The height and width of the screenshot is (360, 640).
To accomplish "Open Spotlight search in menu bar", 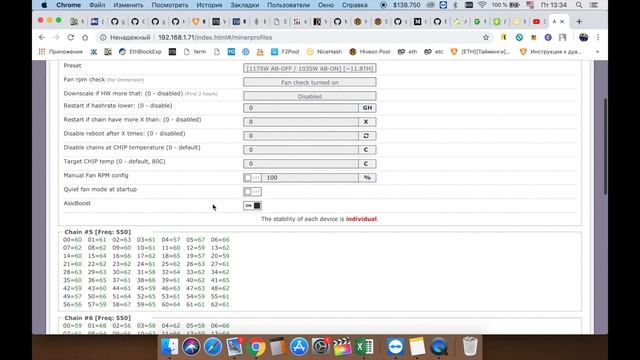I will pyautogui.click(x=579, y=5).
